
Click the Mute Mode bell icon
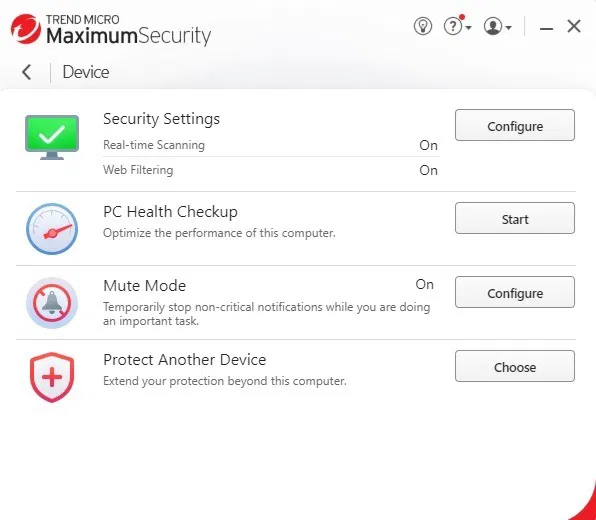pyautogui.click(x=52, y=303)
